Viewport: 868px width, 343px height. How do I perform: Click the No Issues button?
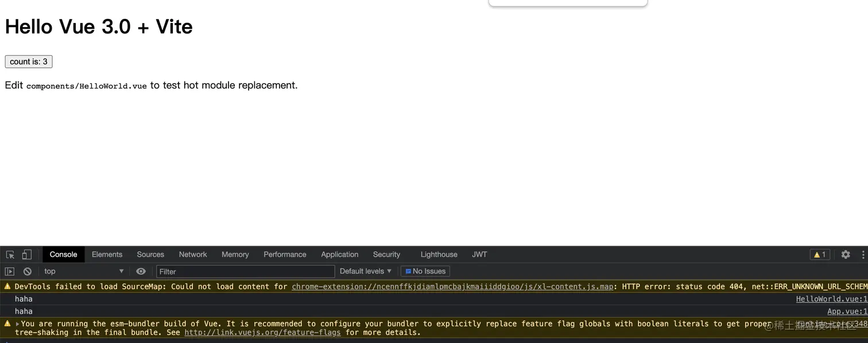(x=425, y=271)
